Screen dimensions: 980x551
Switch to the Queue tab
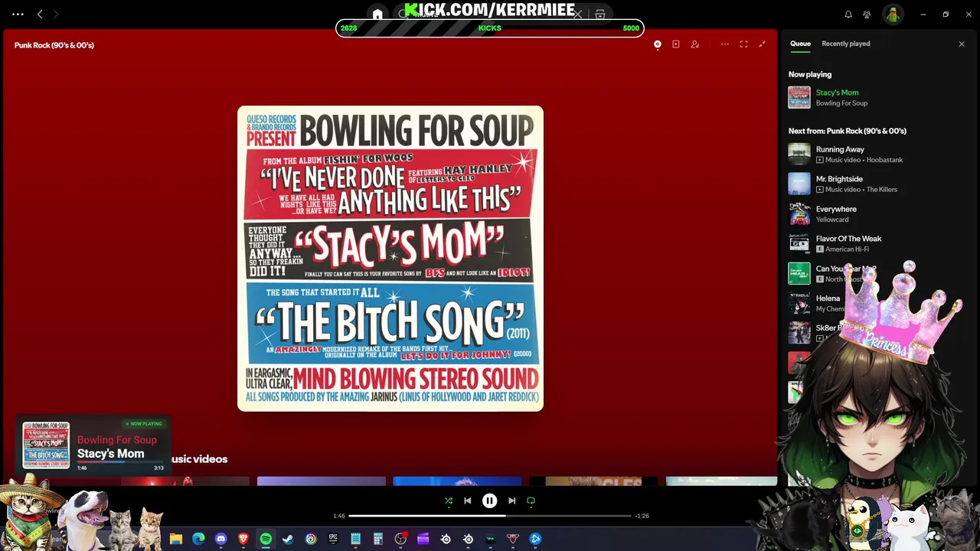click(800, 44)
